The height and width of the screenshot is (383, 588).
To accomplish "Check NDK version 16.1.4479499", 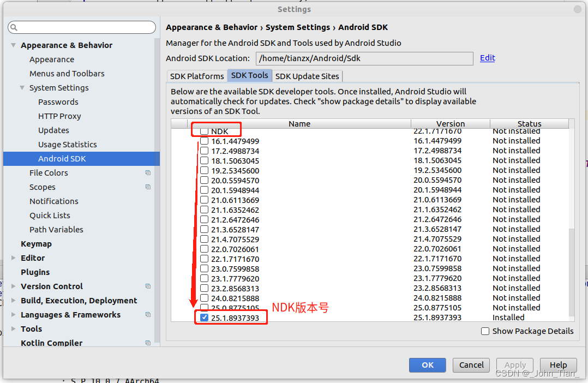I will click(x=204, y=141).
